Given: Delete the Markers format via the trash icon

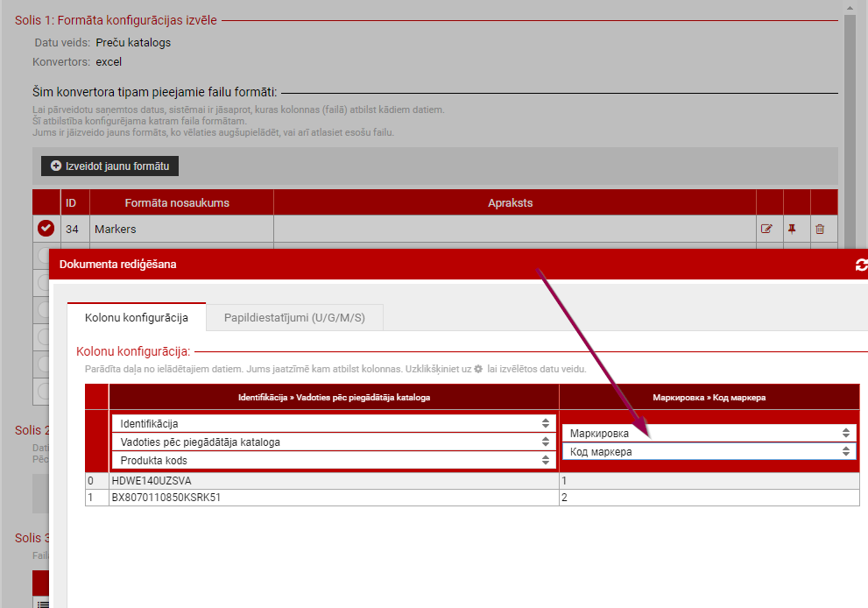Looking at the screenshot, I should click(x=820, y=230).
